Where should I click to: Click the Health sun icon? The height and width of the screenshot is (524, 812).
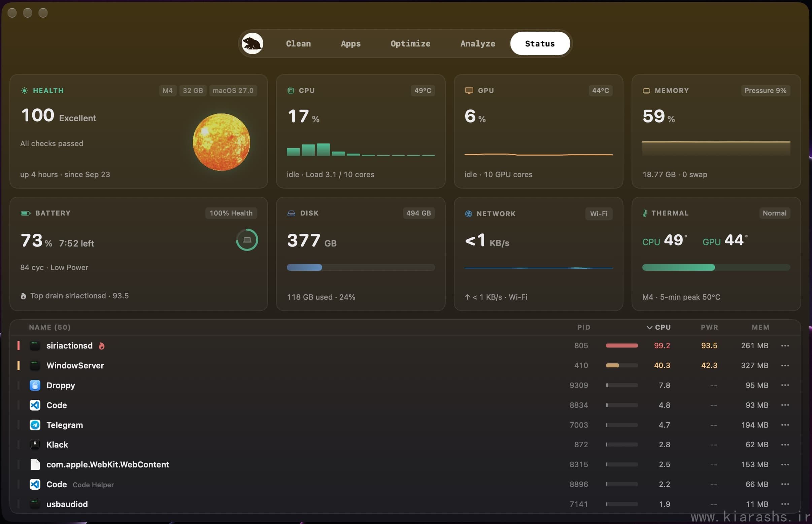click(24, 91)
